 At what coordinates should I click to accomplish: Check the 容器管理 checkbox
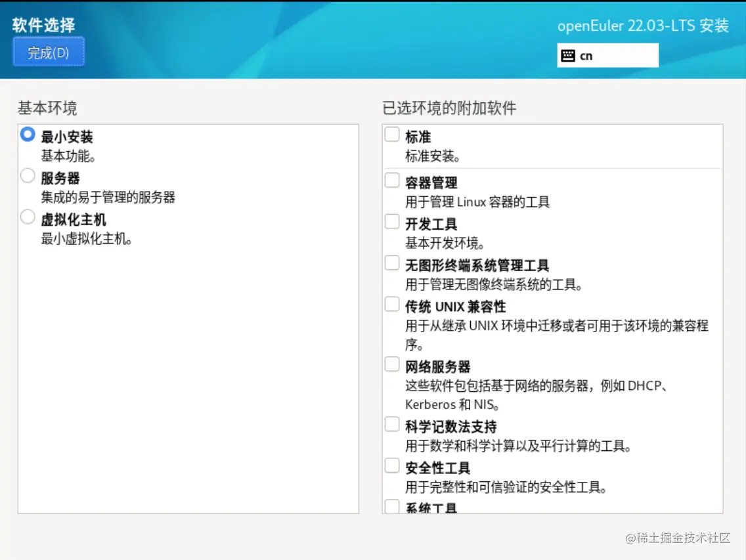pyautogui.click(x=392, y=181)
